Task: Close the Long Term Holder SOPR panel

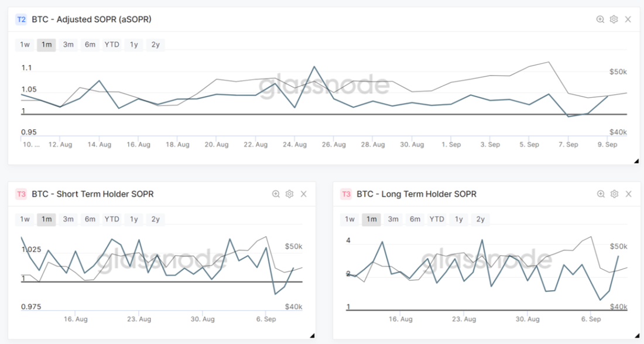Action: pos(628,194)
